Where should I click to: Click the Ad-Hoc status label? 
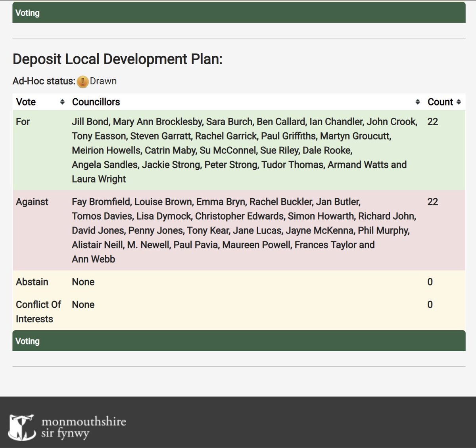[x=44, y=81]
